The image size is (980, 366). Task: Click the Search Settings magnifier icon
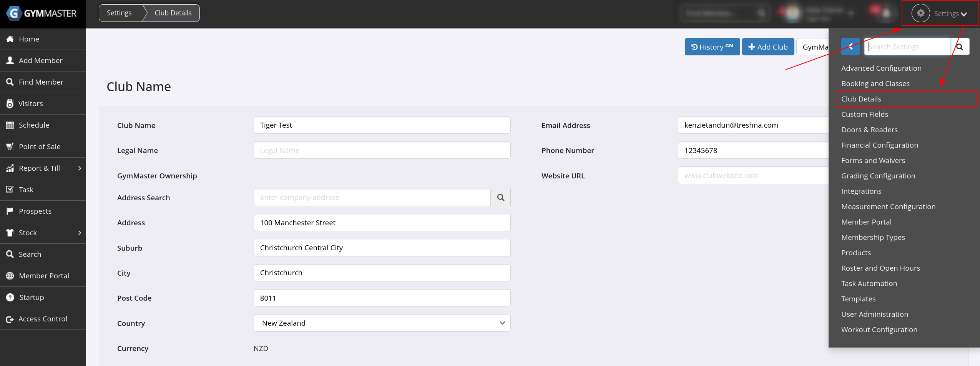coord(960,47)
